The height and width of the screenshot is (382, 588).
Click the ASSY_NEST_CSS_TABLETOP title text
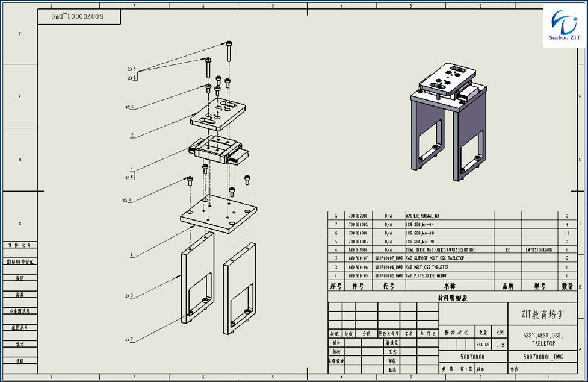(538, 337)
